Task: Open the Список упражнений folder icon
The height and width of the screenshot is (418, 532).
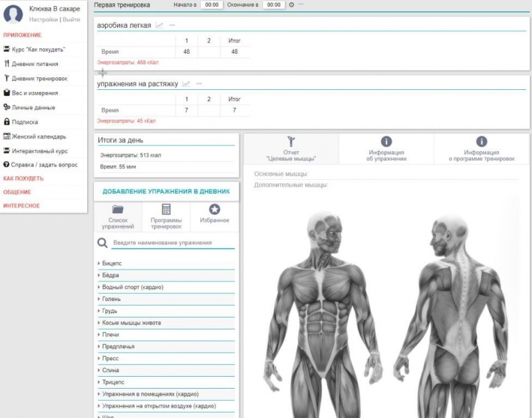Action: (118, 210)
